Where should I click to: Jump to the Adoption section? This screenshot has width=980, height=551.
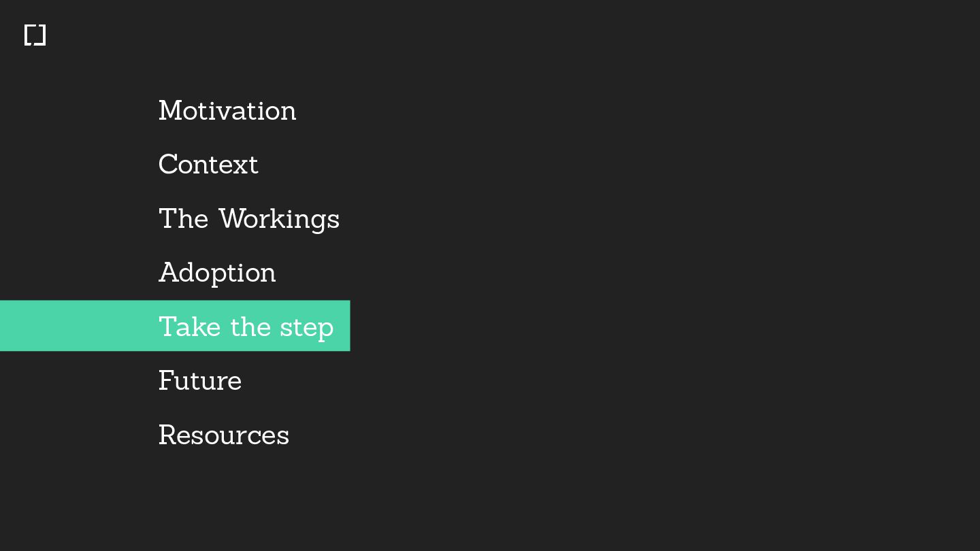pos(217,273)
